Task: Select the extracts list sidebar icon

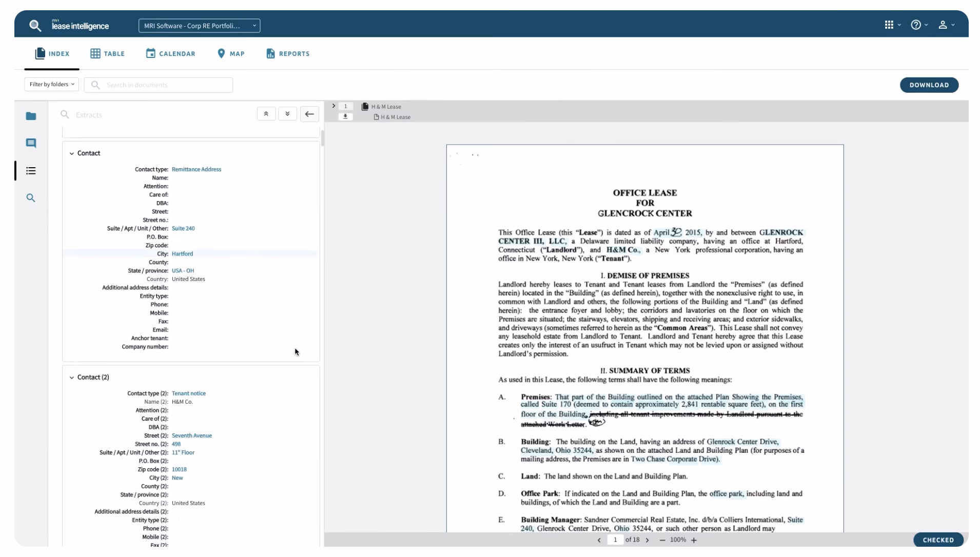Action: (31, 171)
